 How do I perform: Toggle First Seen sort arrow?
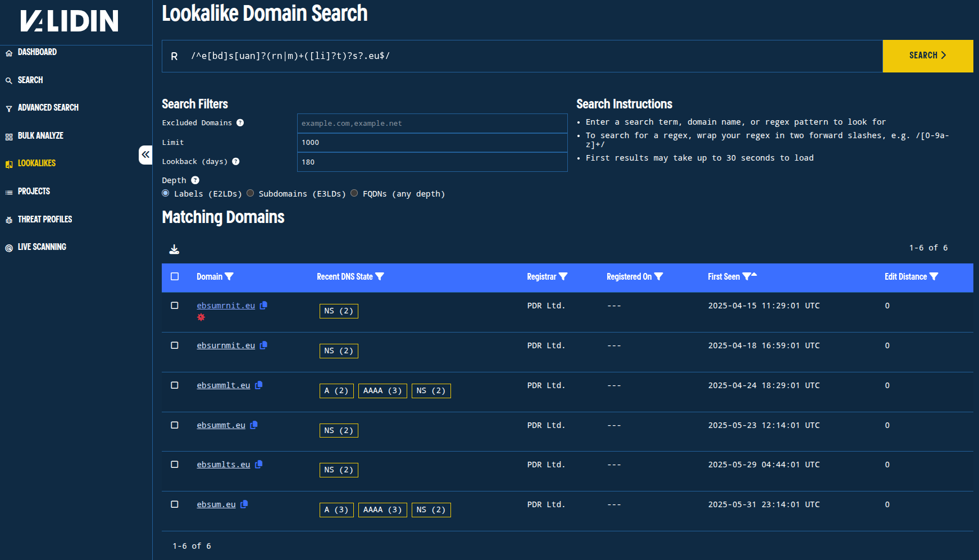pos(754,275)
